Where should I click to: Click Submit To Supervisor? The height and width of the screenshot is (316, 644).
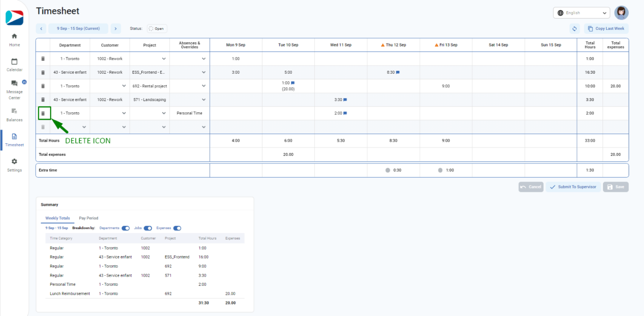coord(573,187)
